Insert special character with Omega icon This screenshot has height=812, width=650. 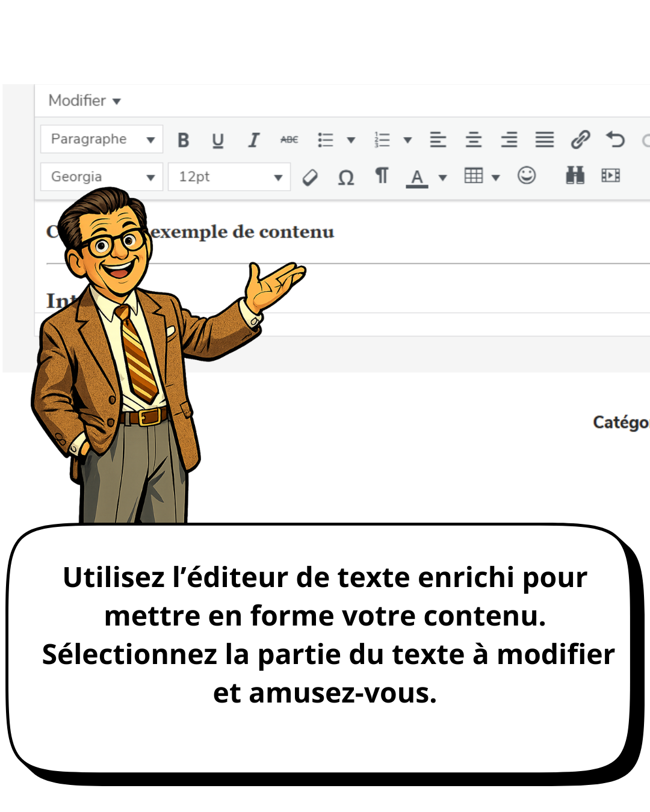tap(346, 177)
